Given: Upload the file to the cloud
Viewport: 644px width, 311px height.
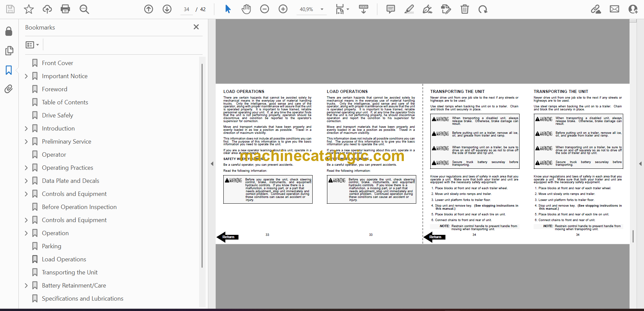Looking at the screenshot, I should point(47,9).
